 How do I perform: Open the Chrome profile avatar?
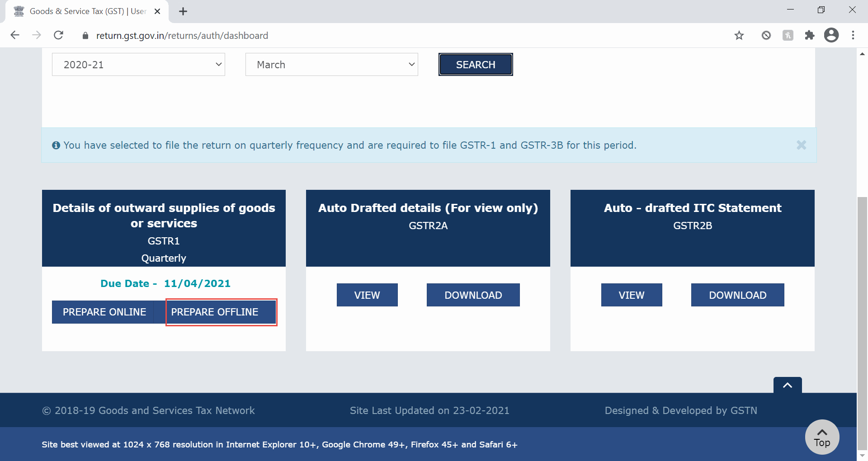click(x=831, y=35)
